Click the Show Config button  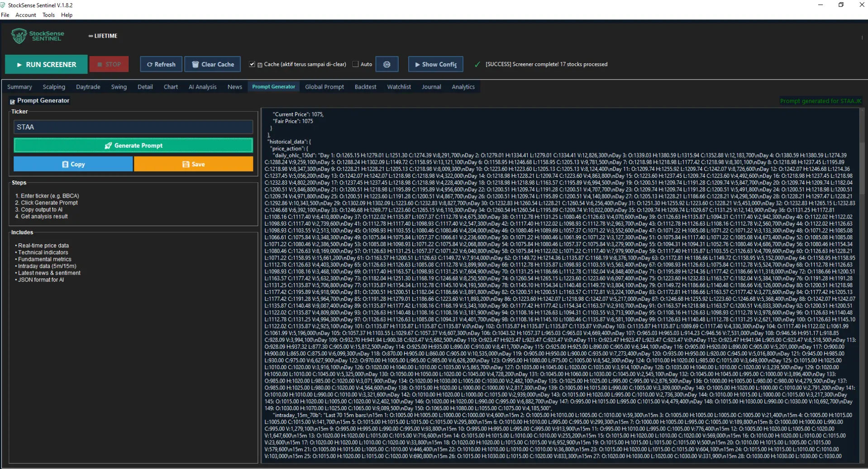click(x=435, y=64)
